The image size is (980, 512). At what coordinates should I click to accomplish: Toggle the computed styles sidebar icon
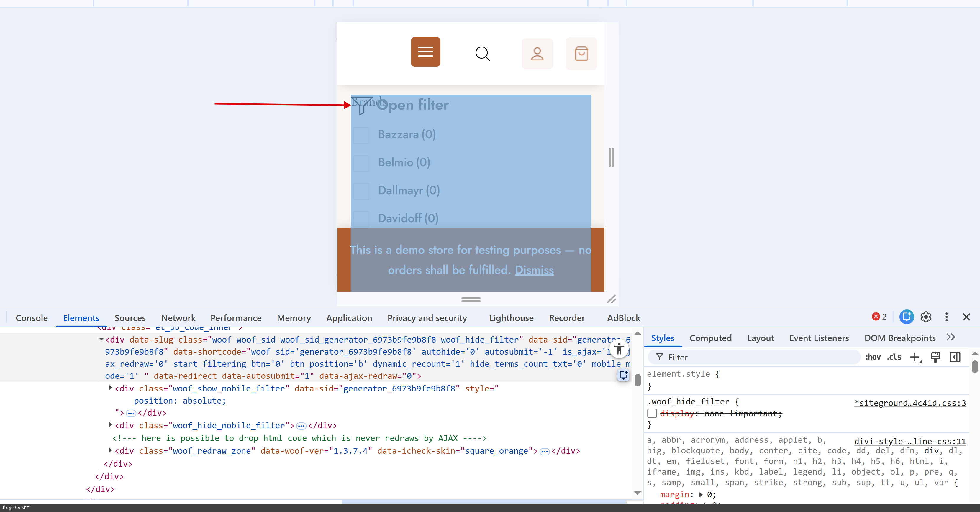[x=955, y=357]
